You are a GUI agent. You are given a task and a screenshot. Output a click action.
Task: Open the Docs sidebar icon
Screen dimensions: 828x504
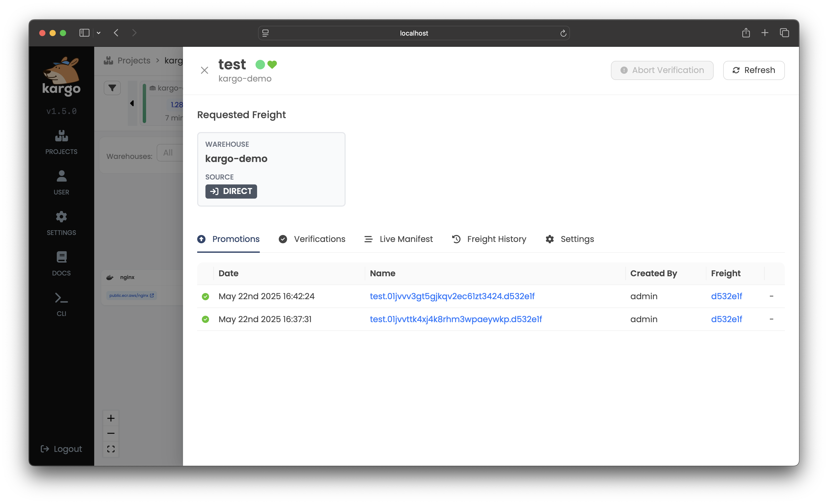click(x=61, y=264)
